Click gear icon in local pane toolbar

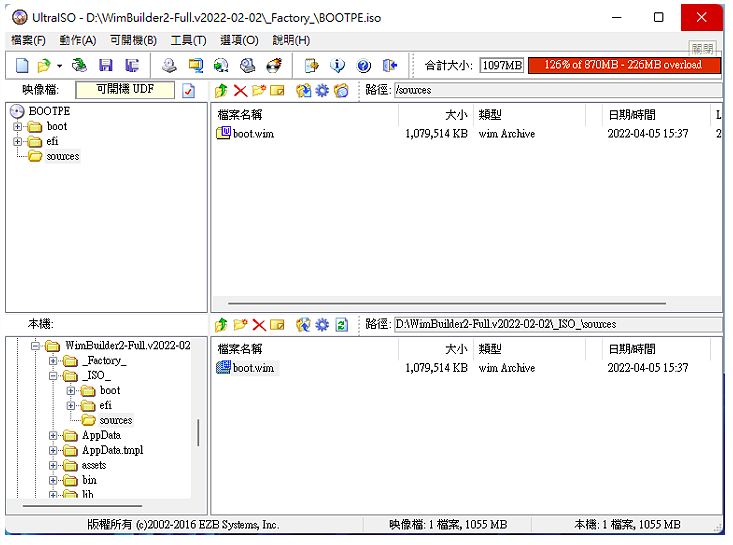click(x=322, y=325)
